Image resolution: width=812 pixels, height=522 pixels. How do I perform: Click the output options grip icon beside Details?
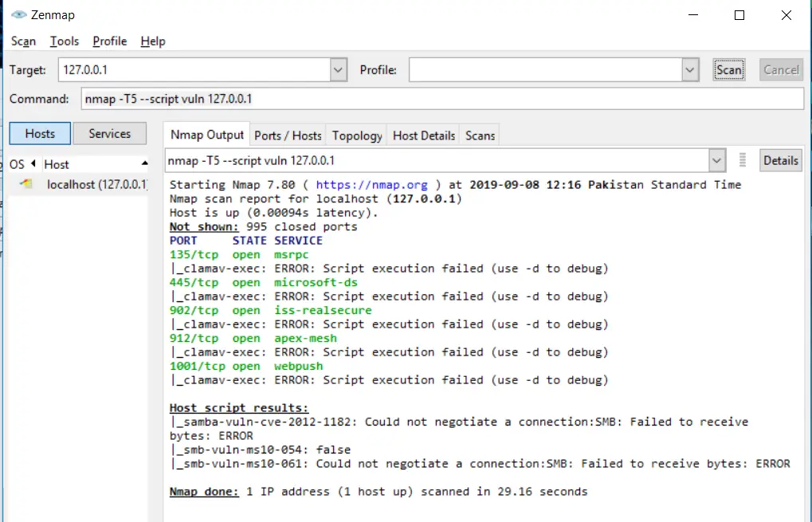[x=742, y=160]
